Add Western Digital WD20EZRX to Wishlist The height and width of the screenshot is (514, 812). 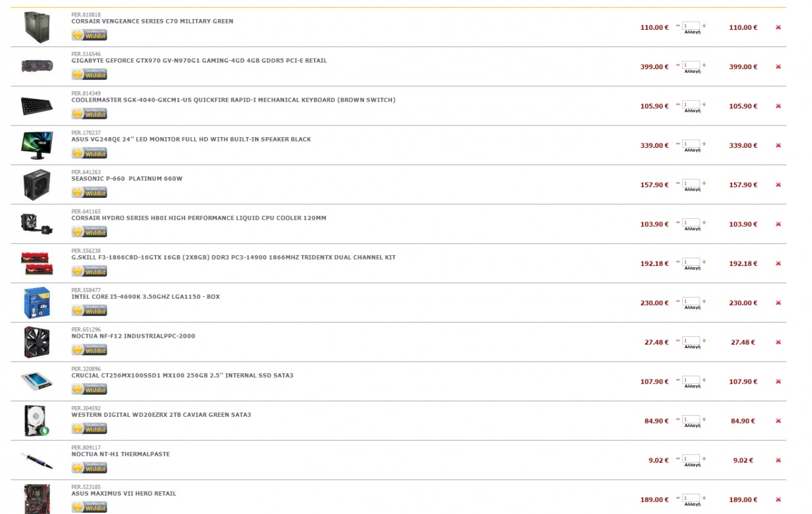point(89,428)
